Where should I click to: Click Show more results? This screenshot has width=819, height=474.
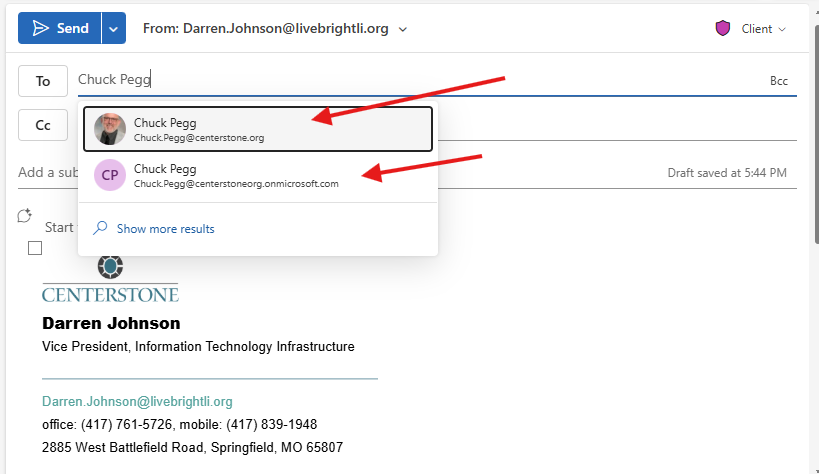[x=166, y=229]
